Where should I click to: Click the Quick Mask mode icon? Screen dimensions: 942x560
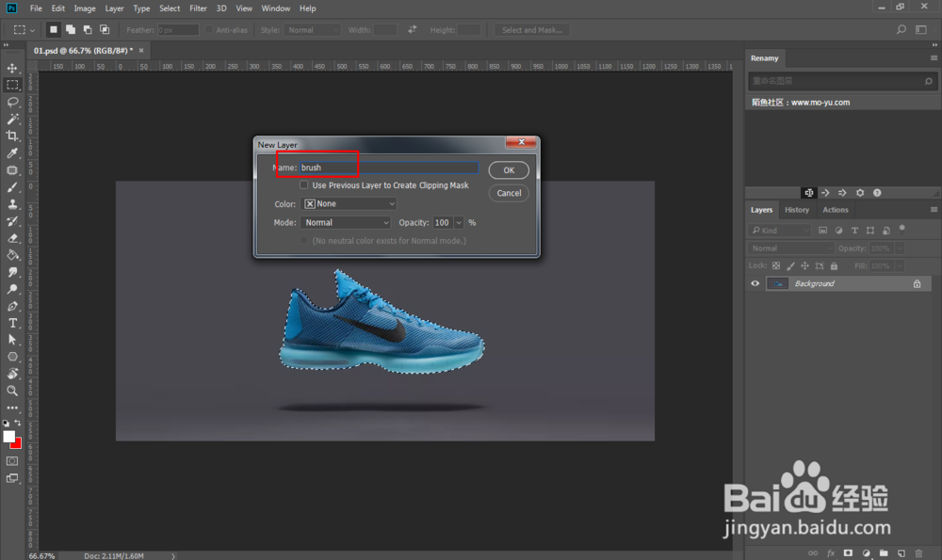click(x=12, y=461)
